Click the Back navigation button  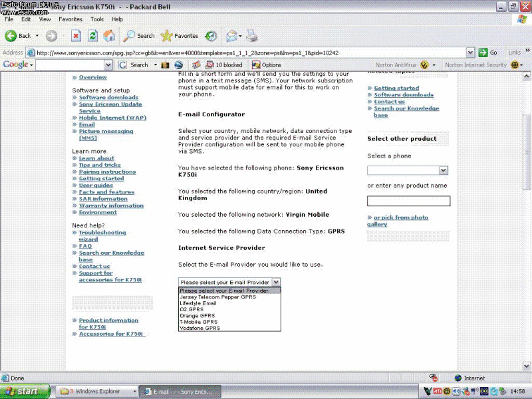tap(19, 36)
